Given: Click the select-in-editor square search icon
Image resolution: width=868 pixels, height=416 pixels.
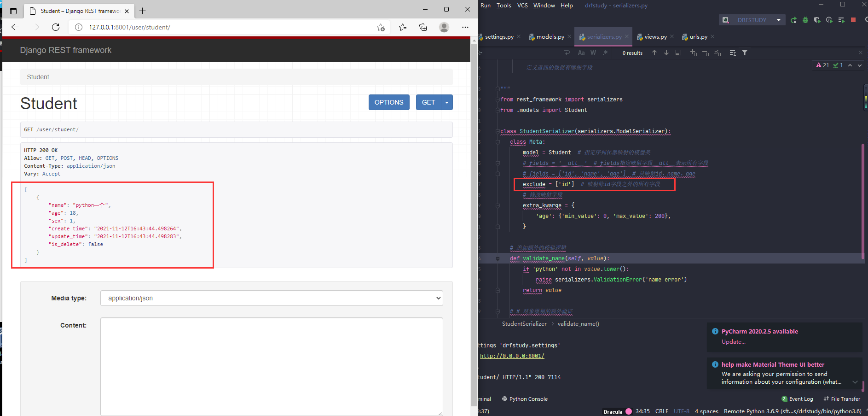Looking at the screenshot, I should [x=678, y=53].
